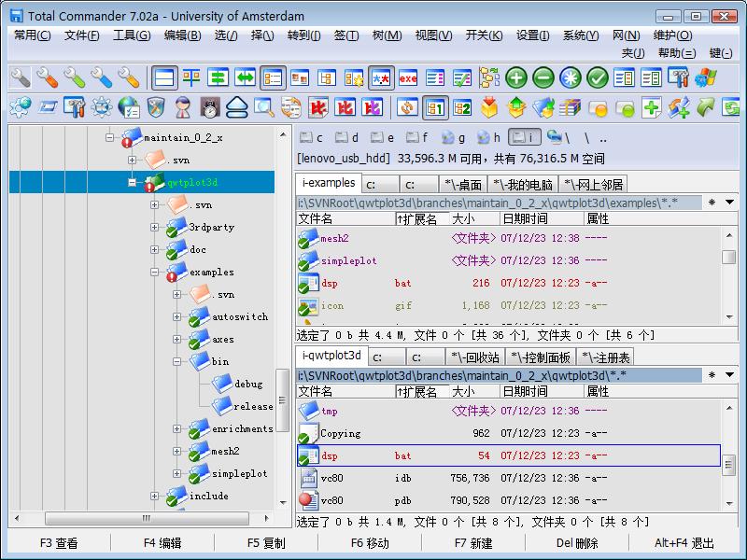Click the F3 查看 button
Image resolution: width=747 pixels, height=560 pixels.
(59, 543)
